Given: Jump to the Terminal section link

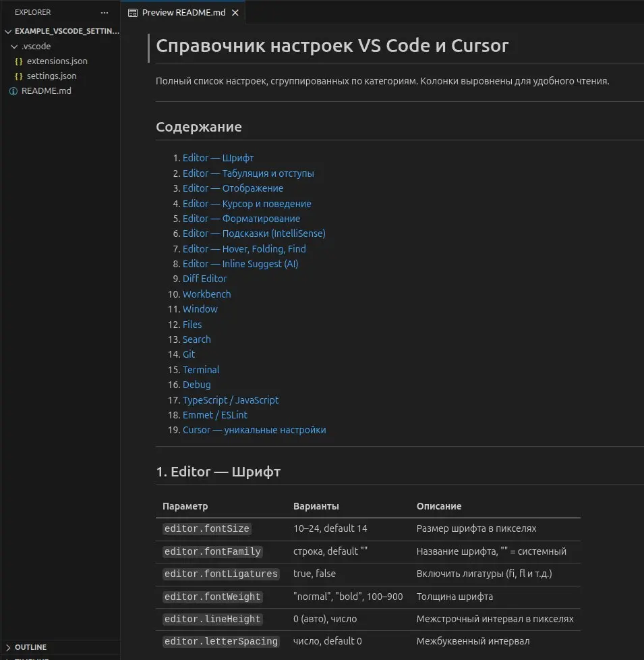Looking at the screenshot, I should click(x=201, y=370).
